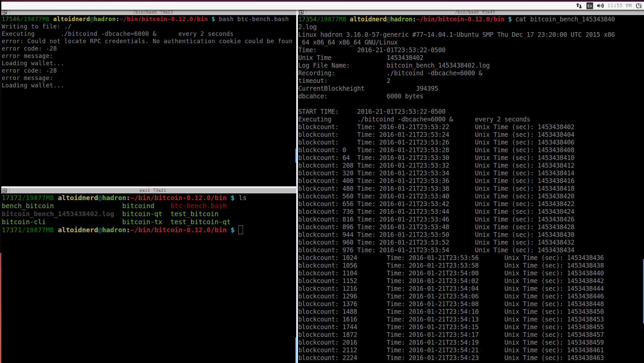
Task: Click the 11:55 PM clock
Action: (x=619, y=6)
